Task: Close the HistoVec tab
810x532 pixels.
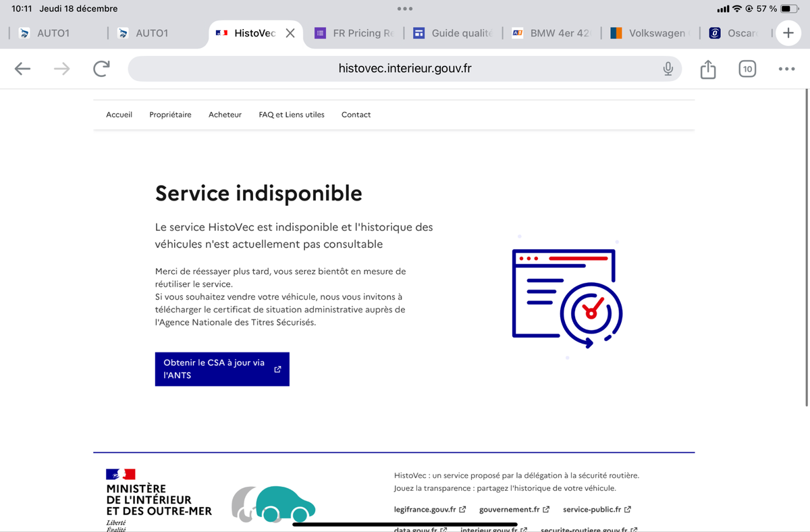Action: [290, 33]
